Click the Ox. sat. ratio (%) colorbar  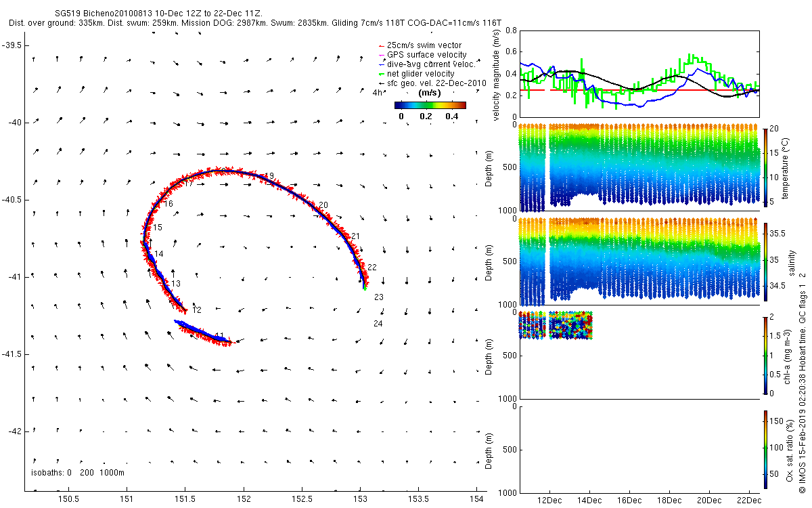pos(765,449)
